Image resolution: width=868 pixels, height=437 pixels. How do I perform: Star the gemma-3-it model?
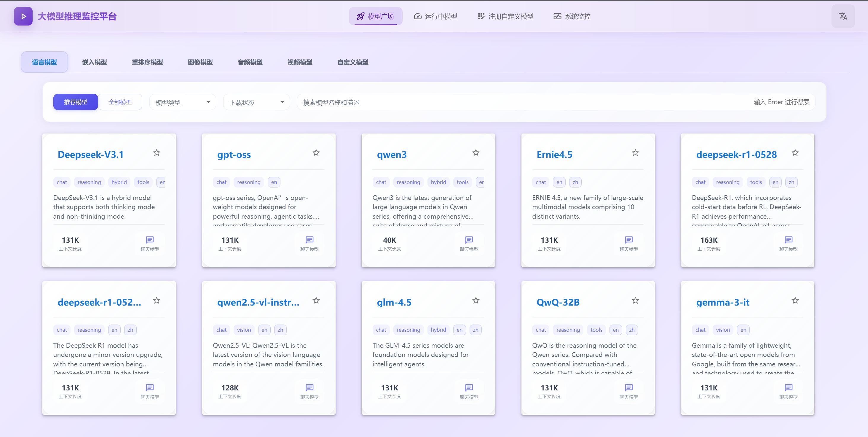(795, 301)
